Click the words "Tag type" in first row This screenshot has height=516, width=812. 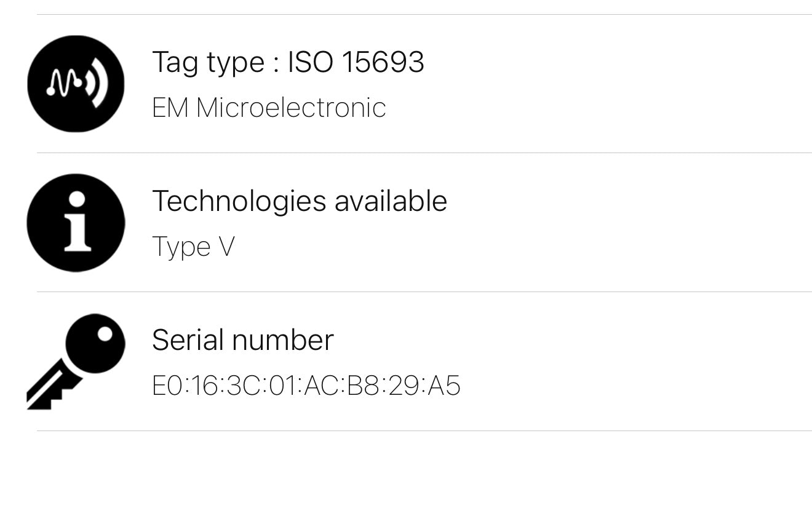point(209,62)
